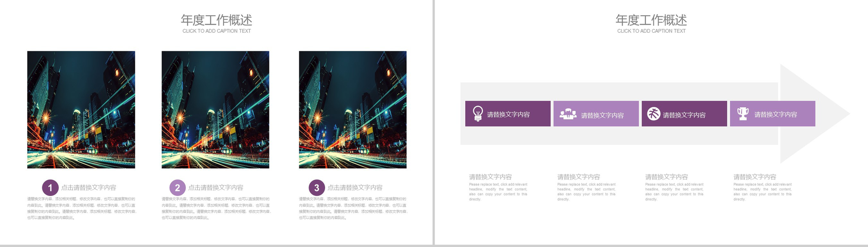Click the paragraph text under badge 2
868x247 pixels.
216,208
